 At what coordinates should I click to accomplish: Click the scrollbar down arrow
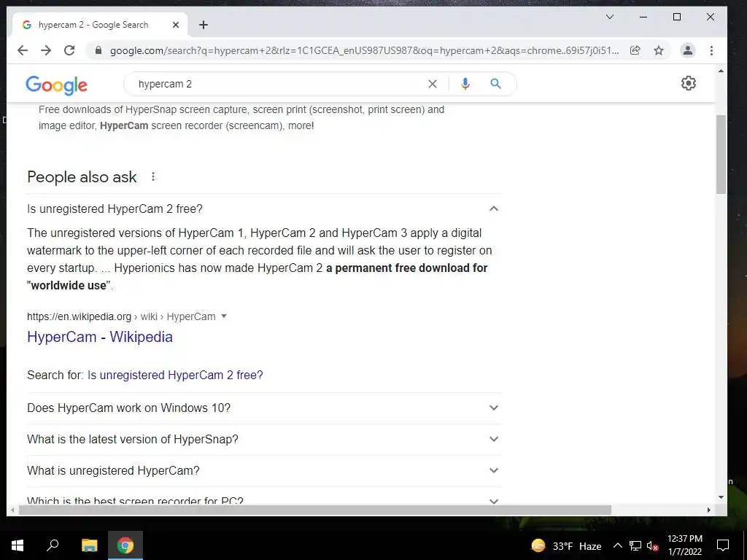[x=721, y=497]
